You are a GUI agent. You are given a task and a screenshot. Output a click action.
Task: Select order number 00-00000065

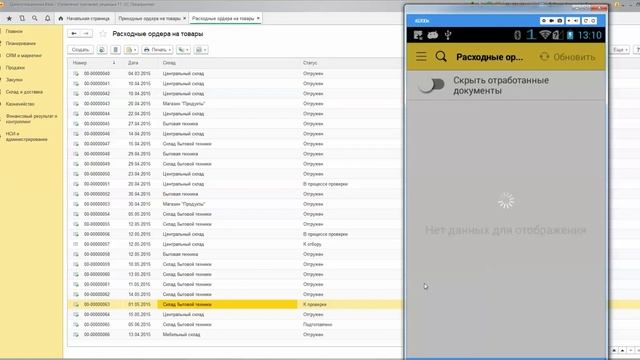click(97, 324)
